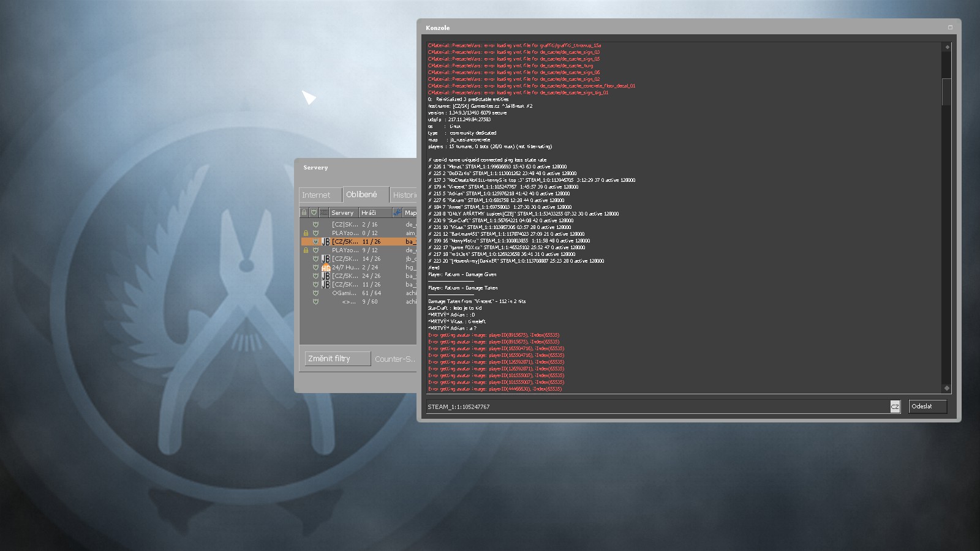Click the console scrollbar down arrow

click(947, 388)
